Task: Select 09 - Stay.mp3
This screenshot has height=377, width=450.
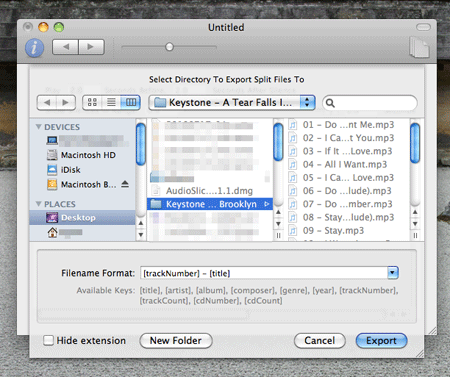Action: click(348, 231)
